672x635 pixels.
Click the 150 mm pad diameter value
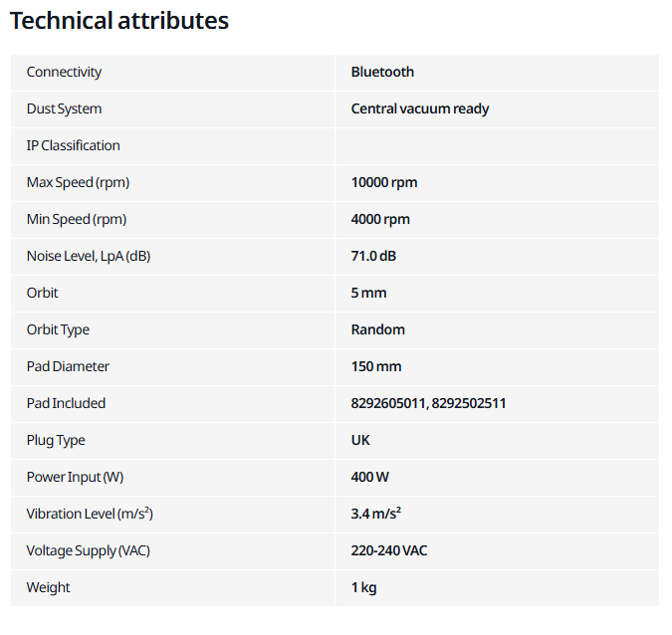376,367
